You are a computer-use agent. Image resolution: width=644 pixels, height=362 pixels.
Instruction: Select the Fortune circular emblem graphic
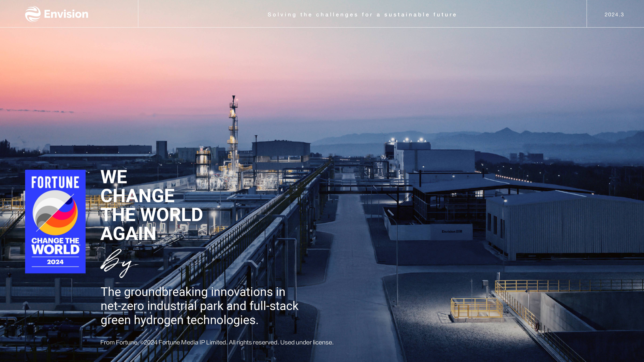pos(56,213)
